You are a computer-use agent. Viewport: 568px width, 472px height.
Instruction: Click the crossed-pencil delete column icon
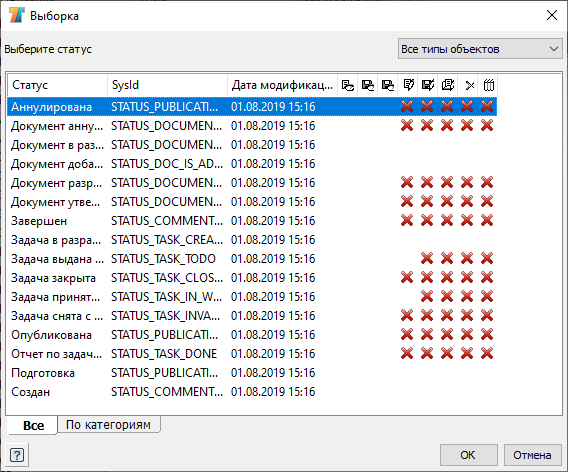coord(469,85)
